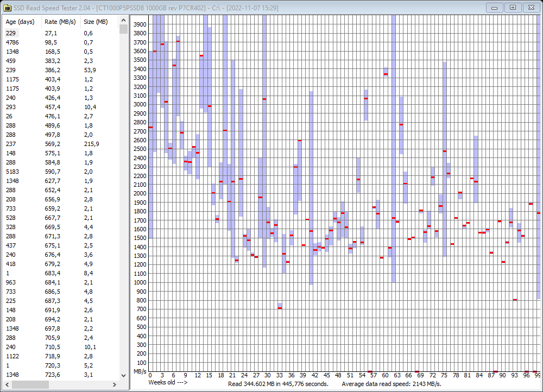Image resolution: width=543 pixels, height=392 pixels.
Task: Select the row with age 459
Action: pyautogui.click(x=61, y=61)
